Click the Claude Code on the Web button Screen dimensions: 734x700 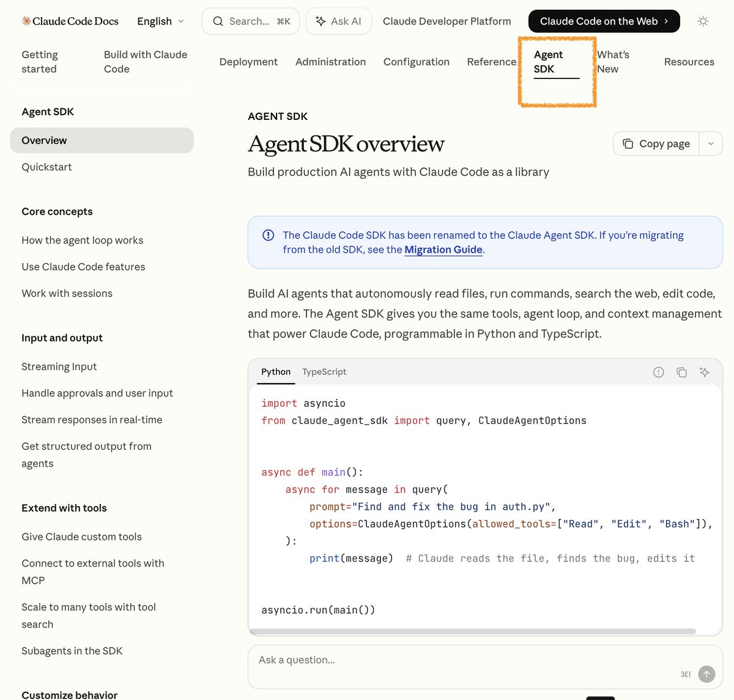click(604, 21)
